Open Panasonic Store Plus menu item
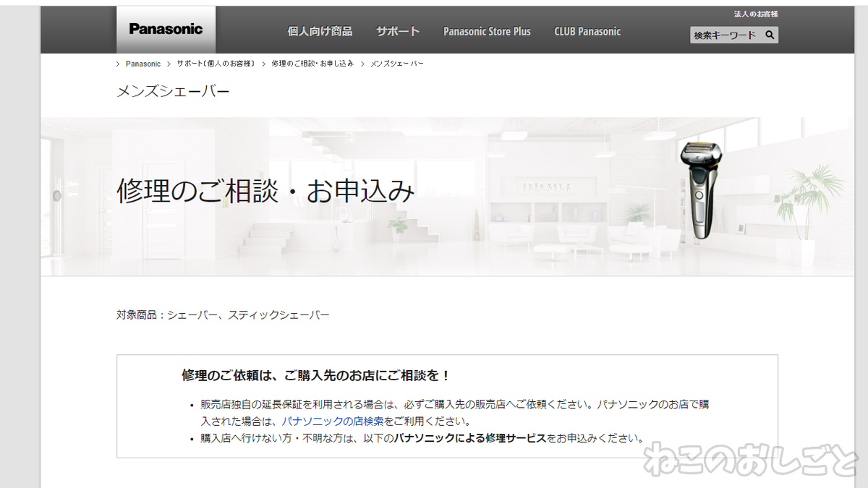 click(x=487, y=31)
